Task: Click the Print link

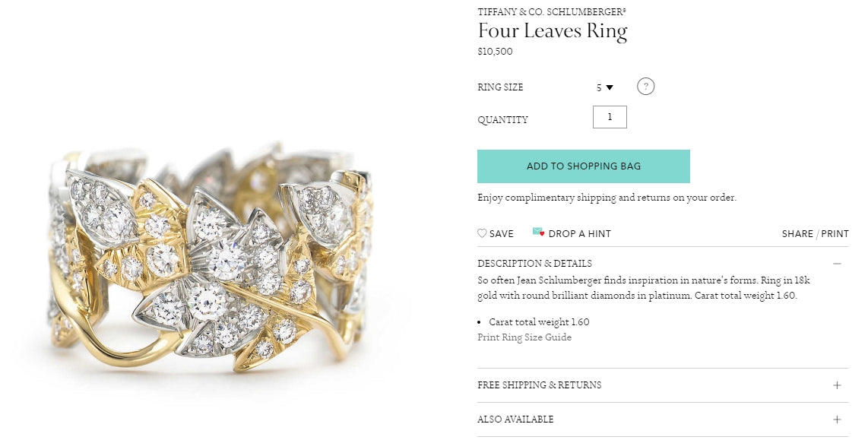Action: [x=835, y=234]
